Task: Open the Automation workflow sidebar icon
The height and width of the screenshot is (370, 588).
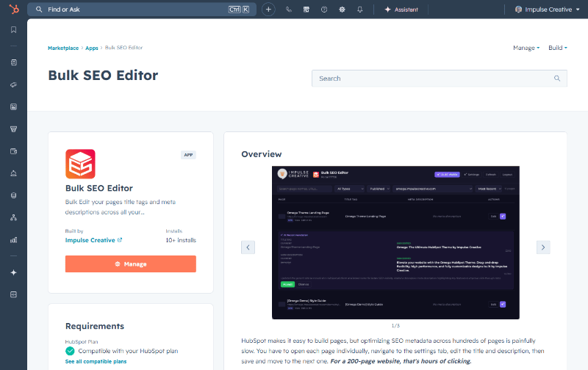Action: [13, 217]
